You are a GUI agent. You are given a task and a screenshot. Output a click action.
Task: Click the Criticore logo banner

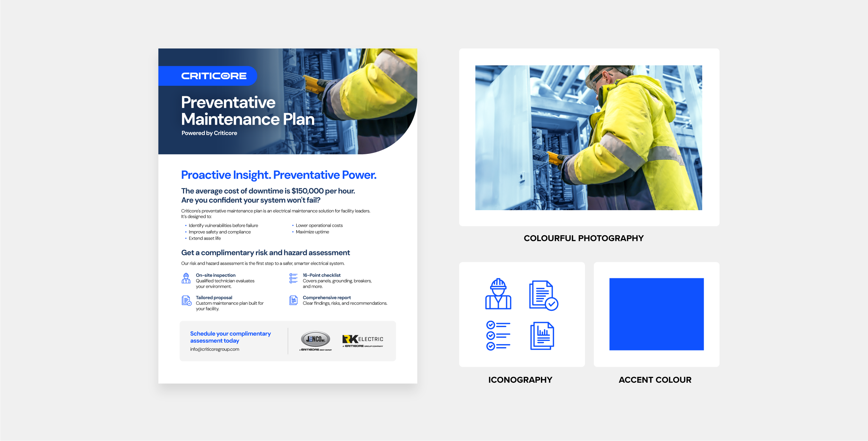point(214,76)
